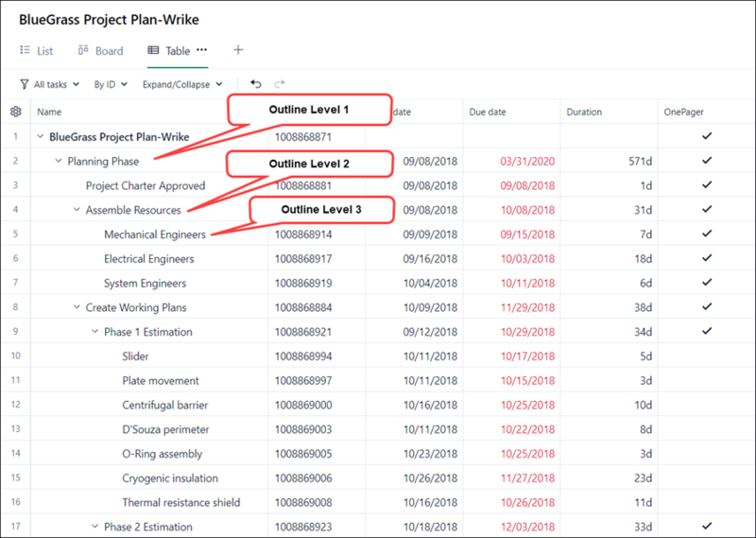Click the OnePager column header
Screen dimensions: 756x538
(x=683, y=112)
